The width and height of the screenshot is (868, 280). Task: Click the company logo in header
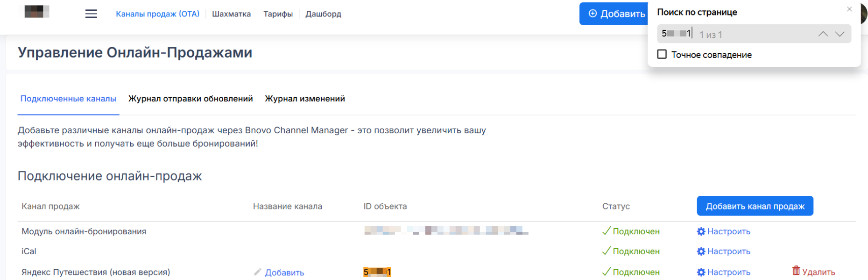pos(37,12)
